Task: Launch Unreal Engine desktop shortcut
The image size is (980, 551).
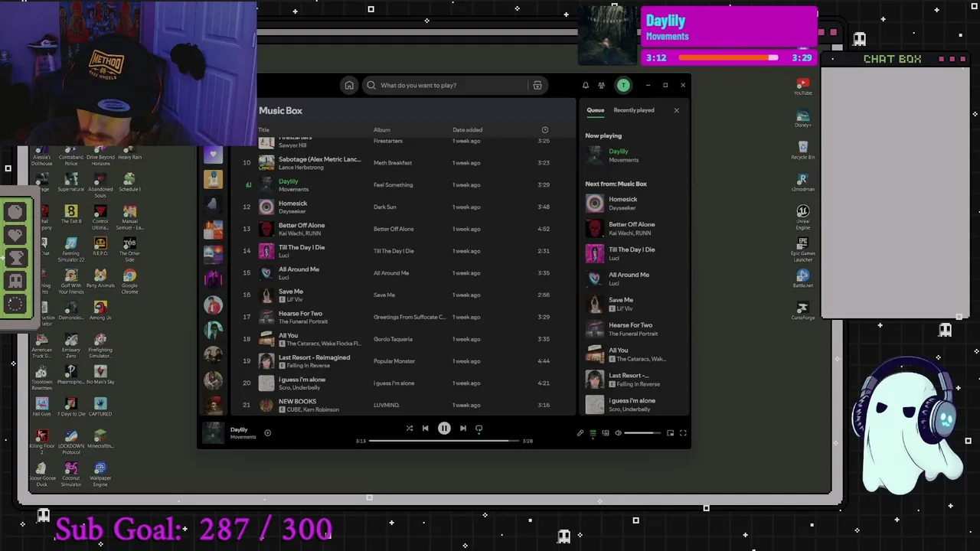Action: pos(802,217)
